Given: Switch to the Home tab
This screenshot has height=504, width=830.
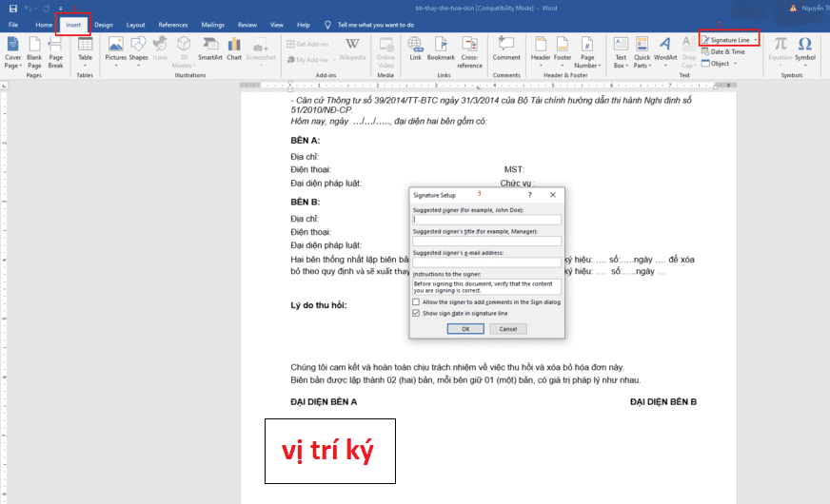Looking at the screenshot, I should pyautogui.click(x=44, y=25).
